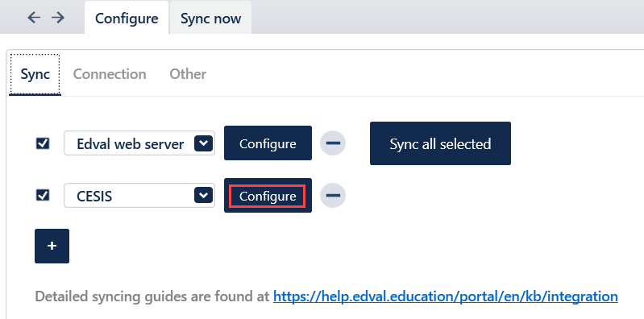Viewport: 644px width, 319px height.
Task: Open the Sync now tab
Action: (x=210, y=19)
